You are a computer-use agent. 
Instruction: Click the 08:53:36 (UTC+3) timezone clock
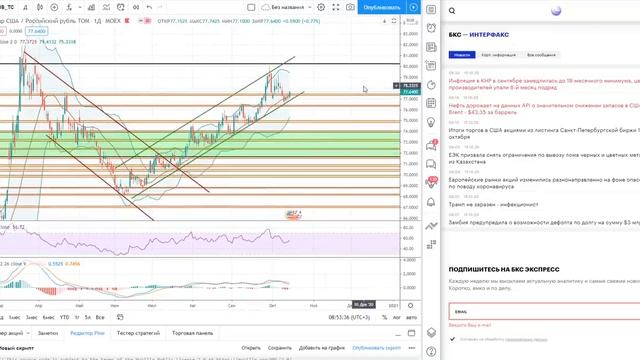(x=349, y=317)
